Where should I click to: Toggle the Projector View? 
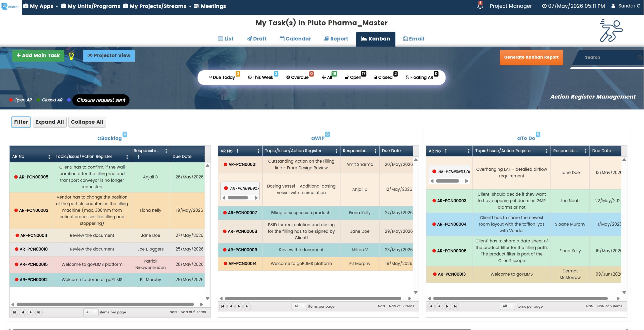pyautogui.click(x=109, y=56)
